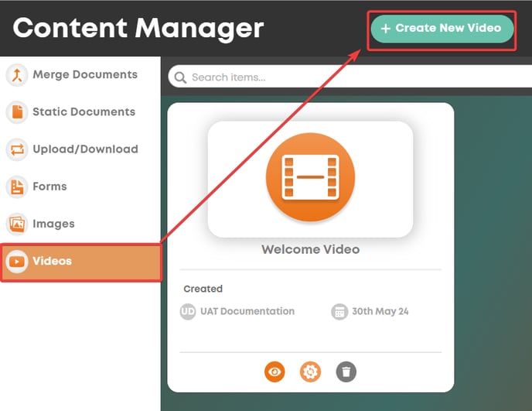The image size is (532, 411).
Task: Click the Images gallery icon
Action: [17, 224]
